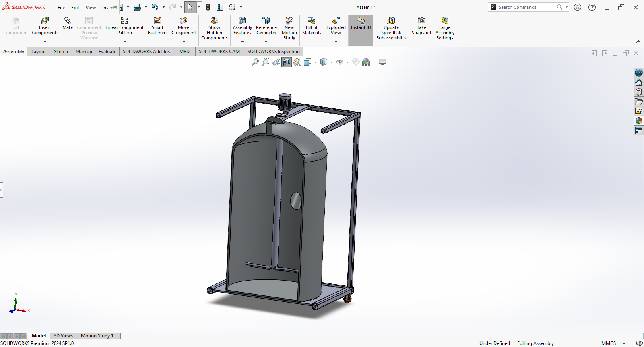Image resolution: width=644 pixels, height=347 pixels.
Task: Create a New Motion Study
Action: (289, 28)
